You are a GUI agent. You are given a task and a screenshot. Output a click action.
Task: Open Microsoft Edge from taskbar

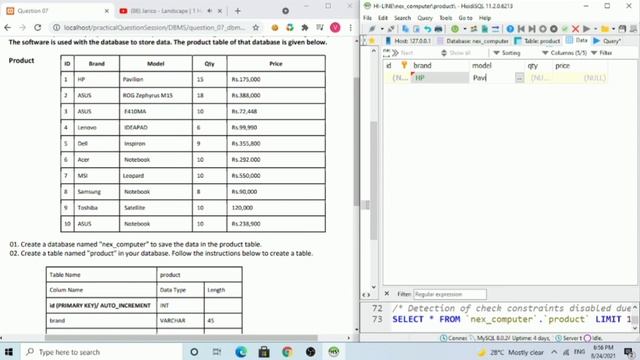(241, 352)
